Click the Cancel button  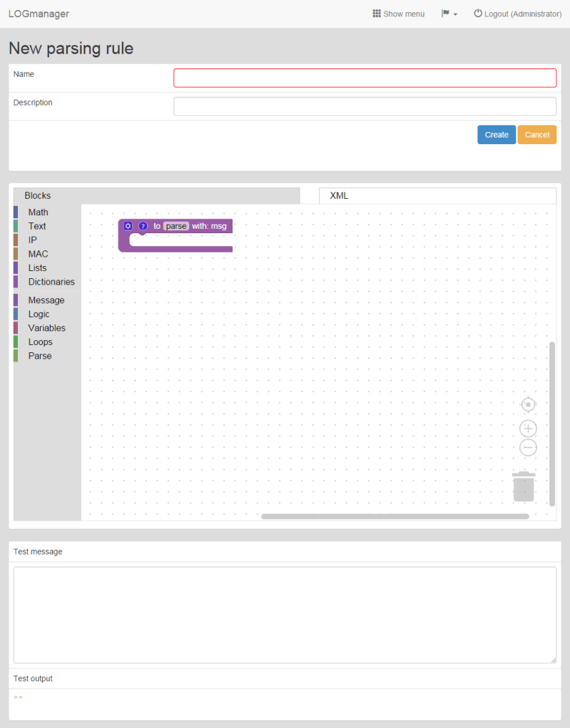pyautogui.click(x=537, y=135)
